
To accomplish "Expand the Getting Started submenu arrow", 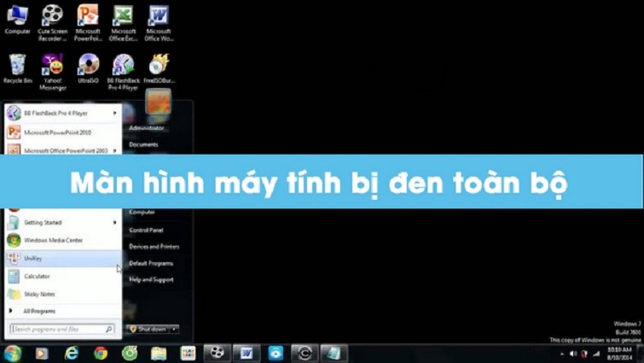I will 115,223.
